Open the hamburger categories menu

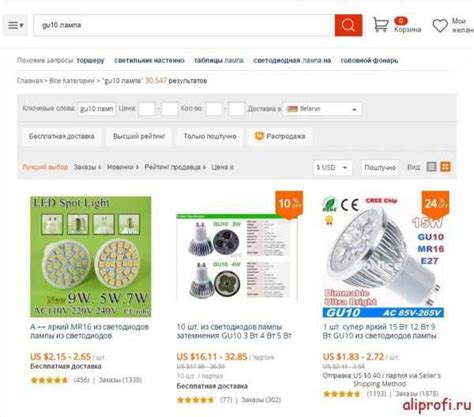pyautogui.click(x=15, y=25)
